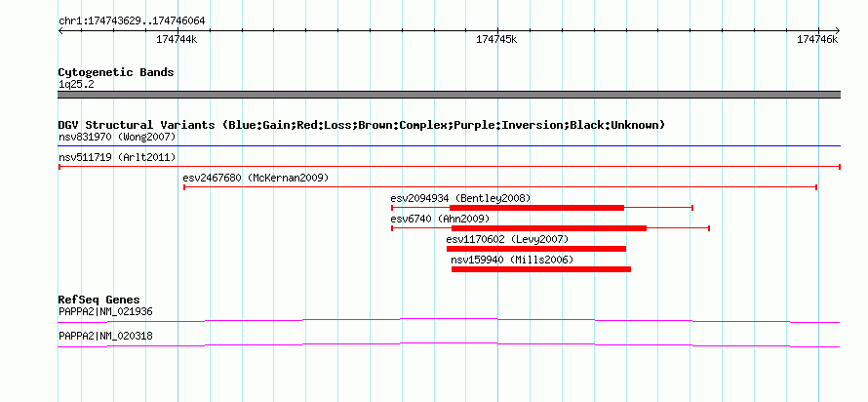Click the red esv2467680 loss line
This screenshot has width=868, height=402.
500,187
